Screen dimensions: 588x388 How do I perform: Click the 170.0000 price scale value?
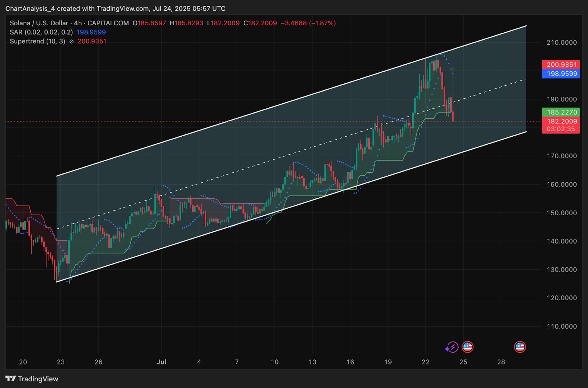tap(562, 156)
